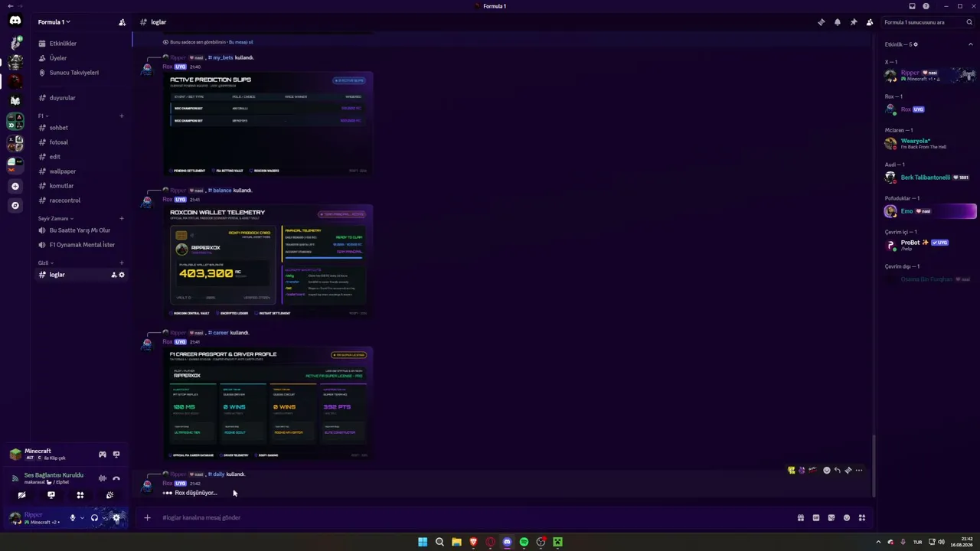This screenshot has height=551, width=980.
Task: Add a server with the plus icon
Action: 15,186
